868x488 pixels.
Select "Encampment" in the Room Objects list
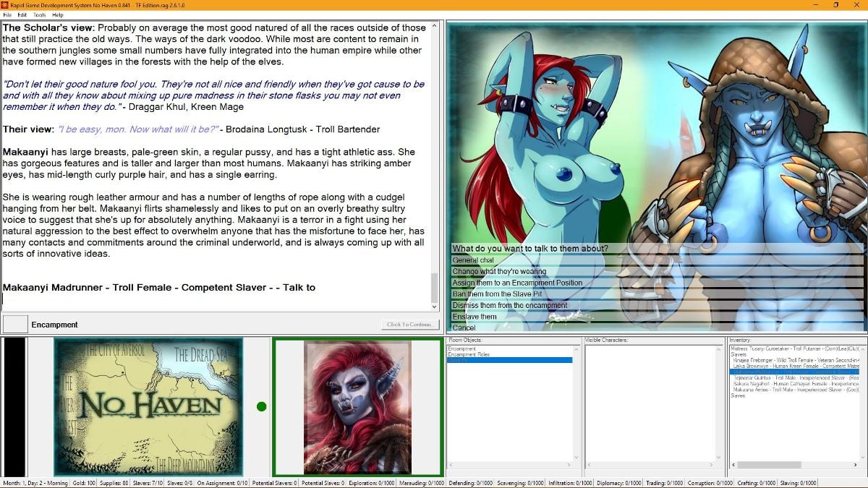point(477,348)
